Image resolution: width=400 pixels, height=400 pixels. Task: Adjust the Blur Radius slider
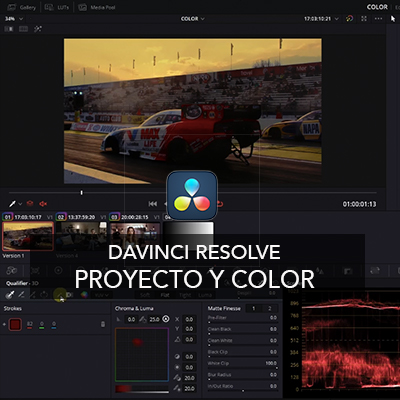tap(242, 379)
